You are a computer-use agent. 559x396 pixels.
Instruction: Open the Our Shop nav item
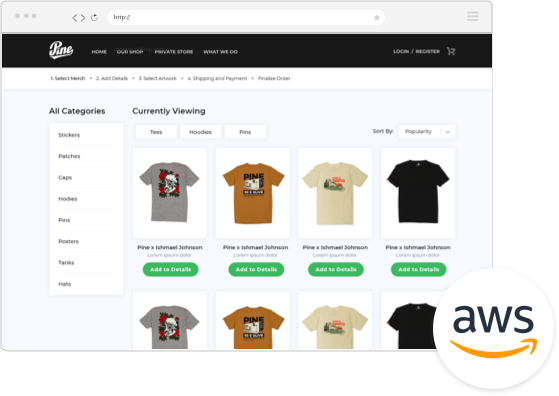(x=130, y=52)
